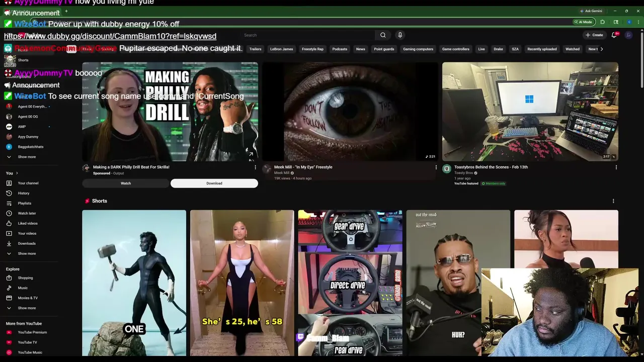
Task: Open options menu for Philly Drill ad
Action: coord(255,167)
